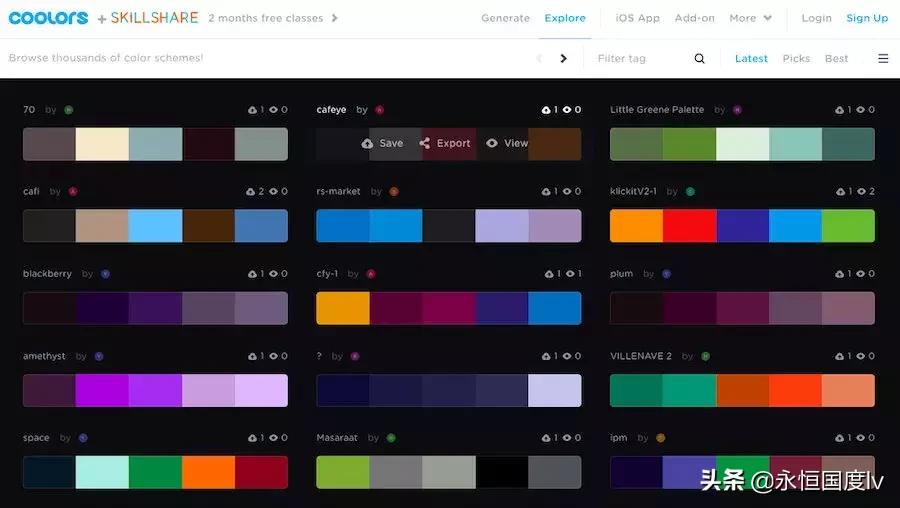This screenshot has width=900, height=508.
Task: Sort palettes by Best
Action: [x=836, y=58]
